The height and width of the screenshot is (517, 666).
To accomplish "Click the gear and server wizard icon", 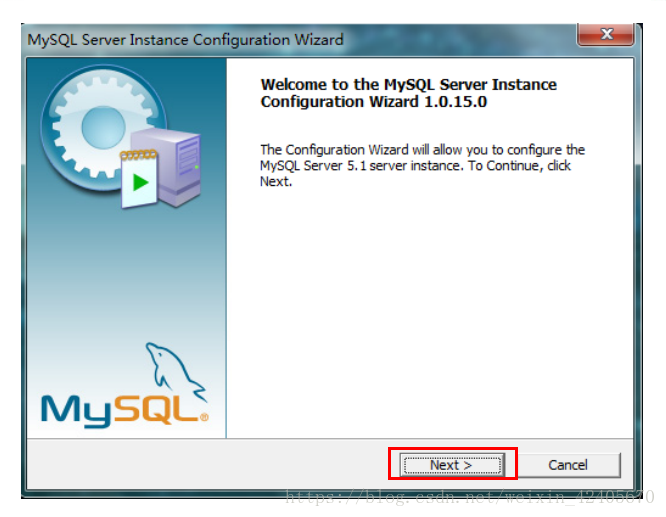I will [121, 136].
